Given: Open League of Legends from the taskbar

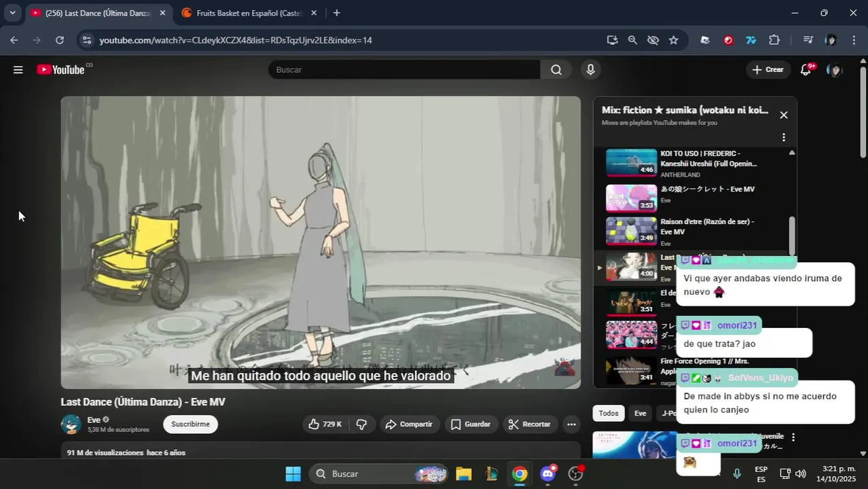Looking at the screenshot, I should pyautogui.click(x=491, y=473).
